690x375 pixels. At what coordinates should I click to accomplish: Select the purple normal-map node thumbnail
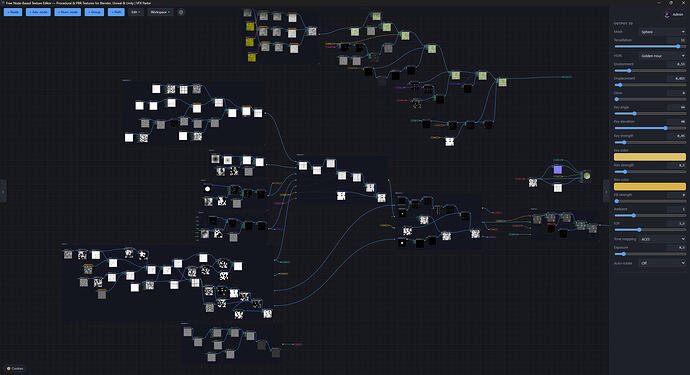558,170
